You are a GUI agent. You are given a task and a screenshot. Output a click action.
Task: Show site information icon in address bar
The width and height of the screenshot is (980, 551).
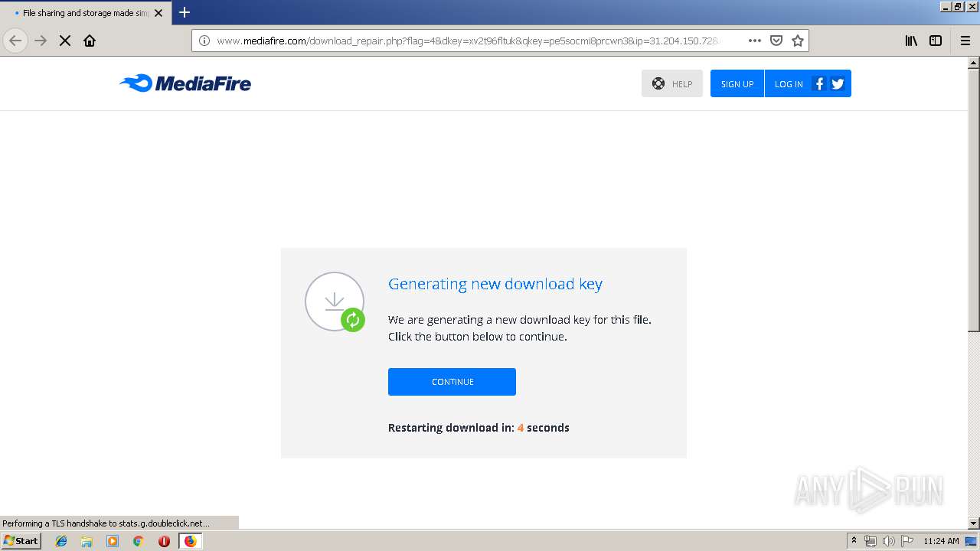204,41
